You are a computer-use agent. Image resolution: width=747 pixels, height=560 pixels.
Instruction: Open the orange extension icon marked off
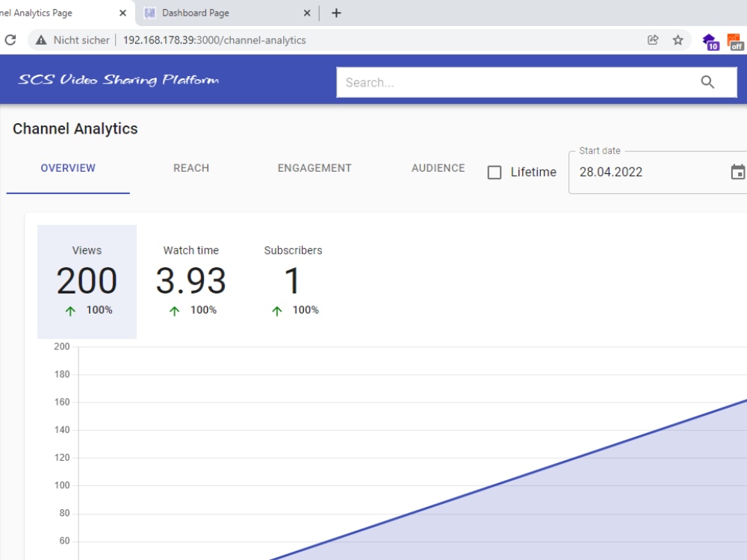coord(735,41)
